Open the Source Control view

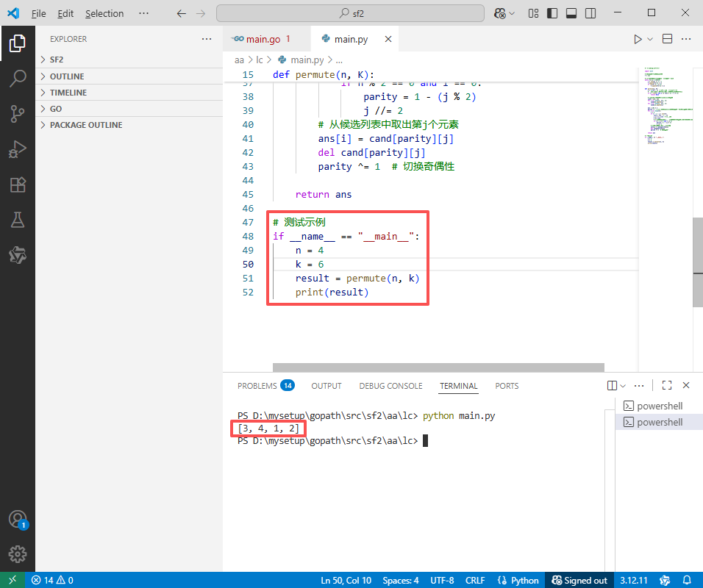tap(18, 114)
